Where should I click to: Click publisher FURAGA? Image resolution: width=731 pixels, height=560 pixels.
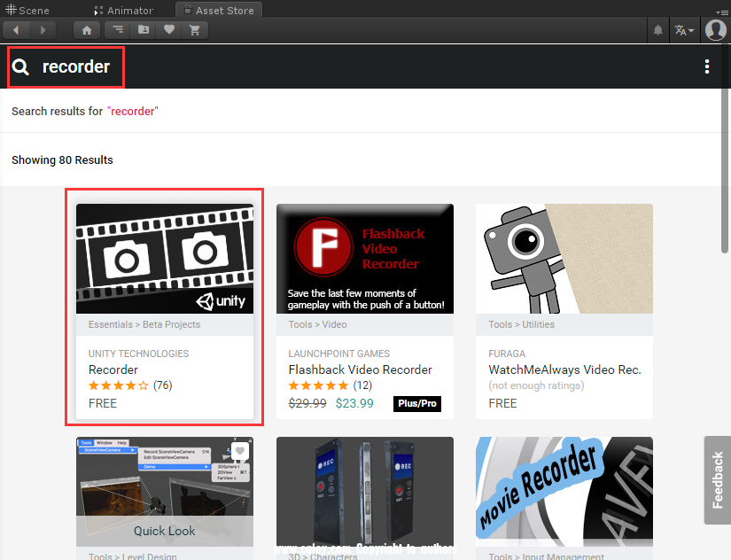[507, 354]
